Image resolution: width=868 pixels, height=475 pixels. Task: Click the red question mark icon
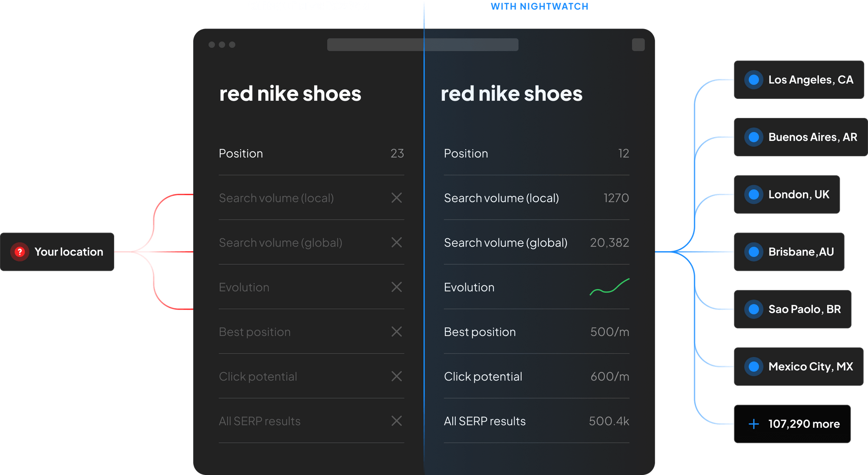(x=20, y=252)
